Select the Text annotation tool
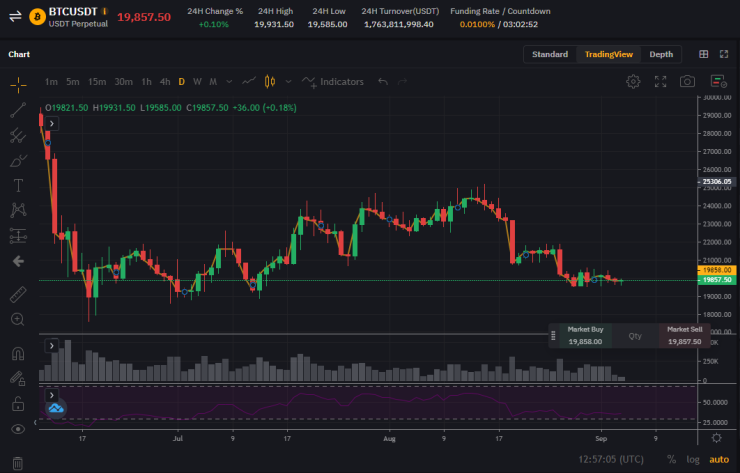The height and width of the screenshot is (473, 740). [x=18, y=186]
